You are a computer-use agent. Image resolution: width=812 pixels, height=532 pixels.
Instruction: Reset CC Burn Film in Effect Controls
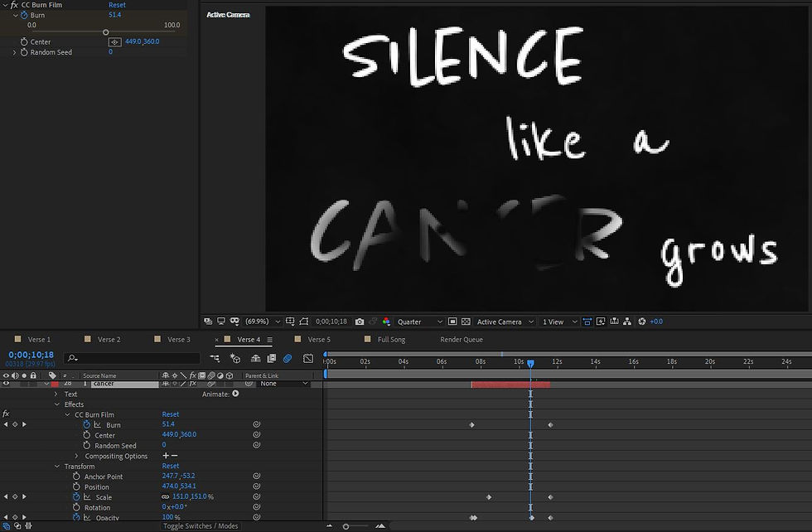pos(117,5)
